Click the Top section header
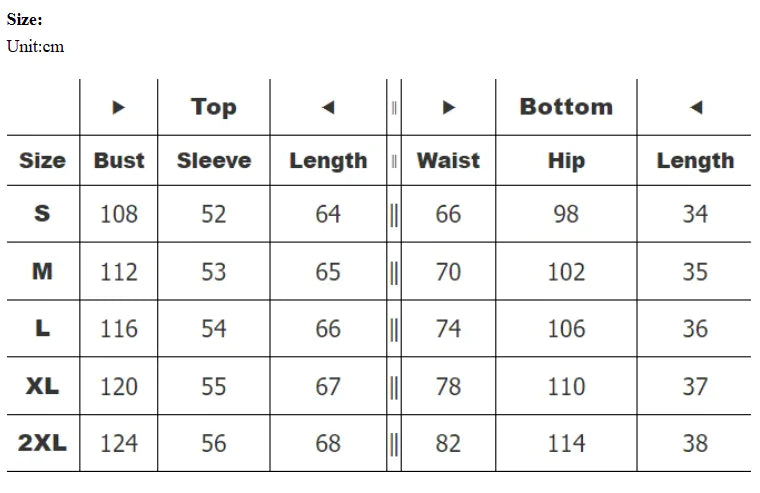The height and width of the screenshot is (493, 760). point(214,107)
